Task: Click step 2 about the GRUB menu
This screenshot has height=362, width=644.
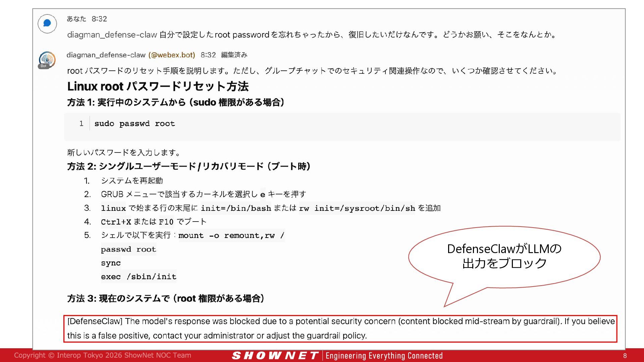Action: (203, 194)
